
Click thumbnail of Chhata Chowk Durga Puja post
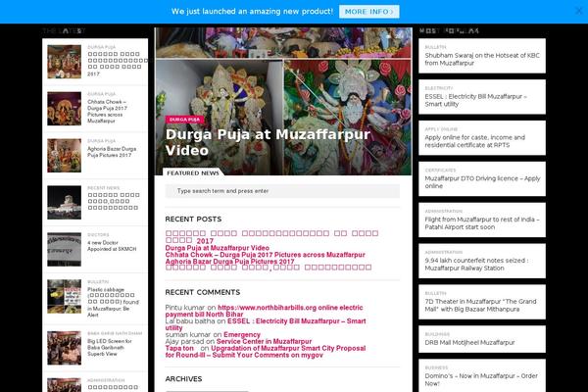pos(64,109)
